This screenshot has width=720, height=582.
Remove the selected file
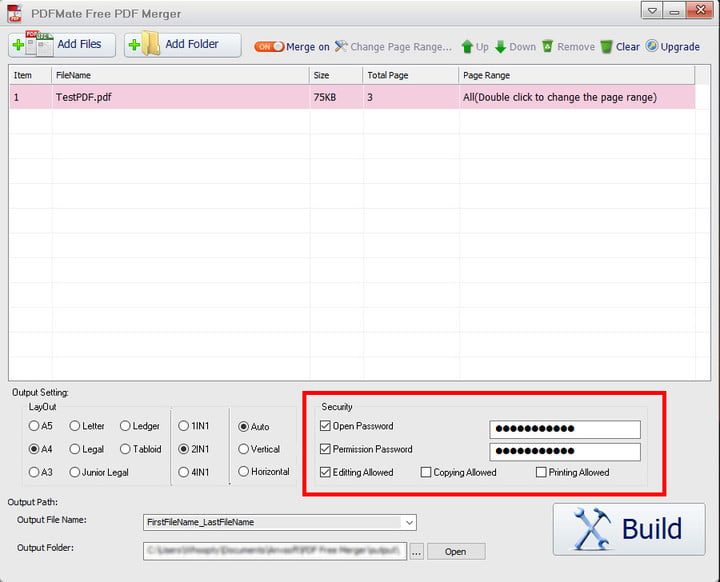(x=567, y=47)
